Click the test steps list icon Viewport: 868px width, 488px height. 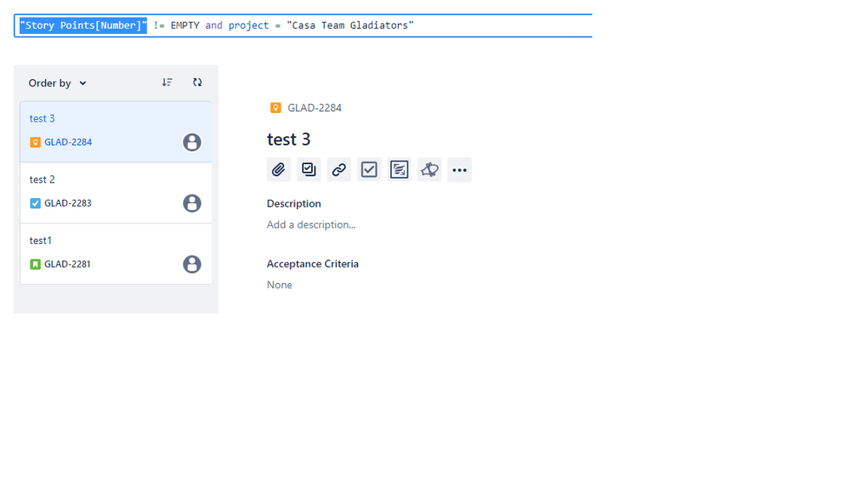pos(399,170)
